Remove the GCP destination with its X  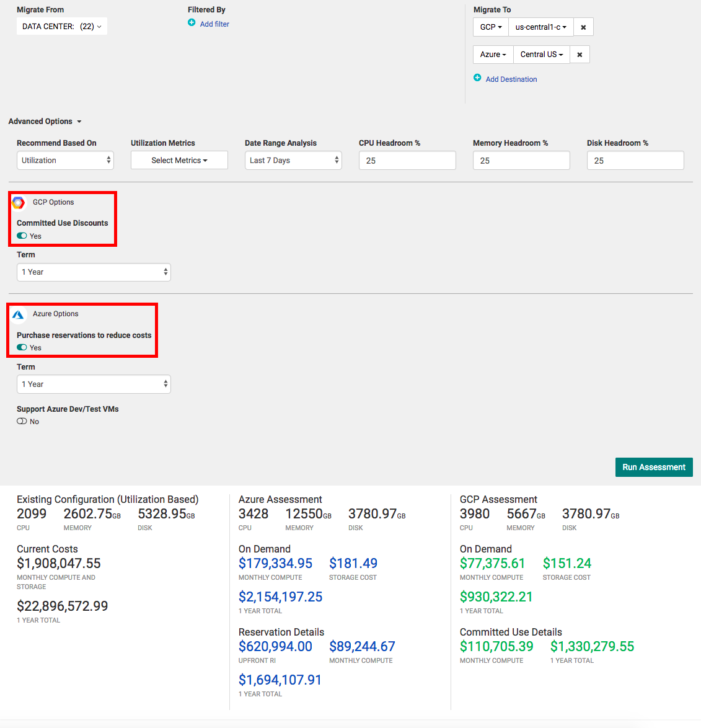click(x=584, y=27)
